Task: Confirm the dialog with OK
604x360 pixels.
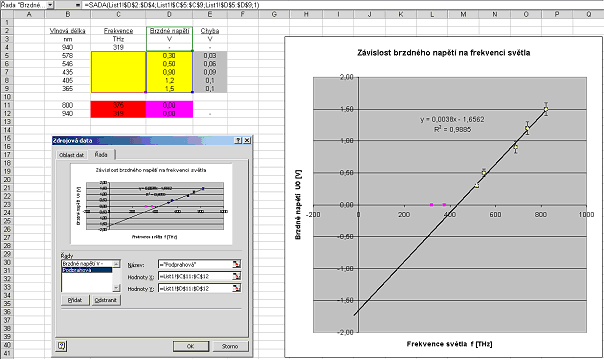Action: (x=190, y=346)
